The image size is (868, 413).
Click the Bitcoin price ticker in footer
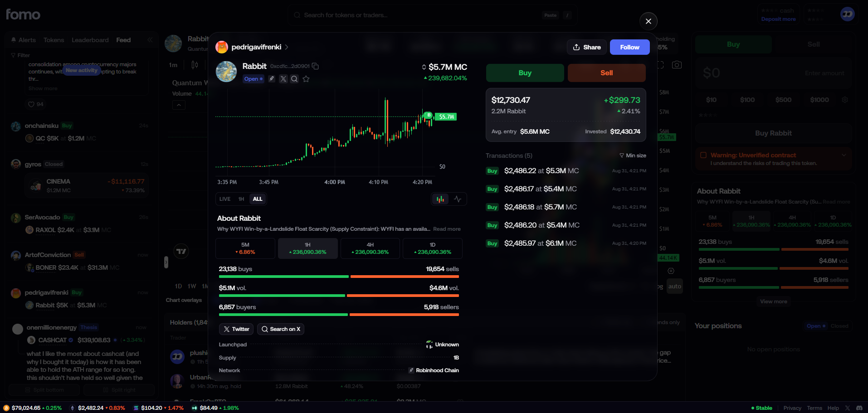tap(32, 408)
